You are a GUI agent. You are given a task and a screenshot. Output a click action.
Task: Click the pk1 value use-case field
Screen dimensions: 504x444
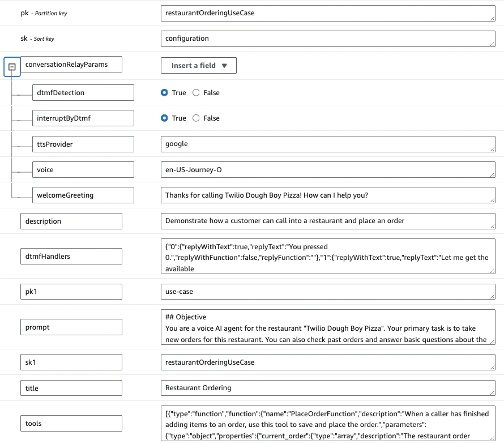(x=328, y=292)
